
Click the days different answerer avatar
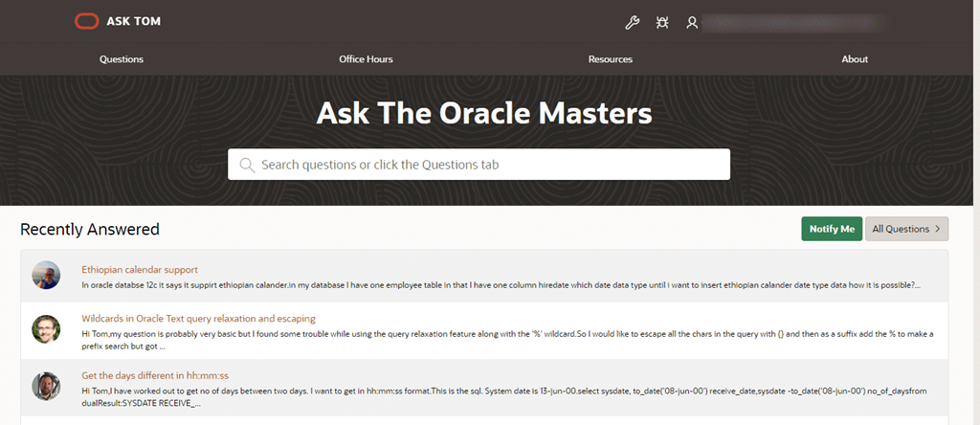click(x=45, y=385)
